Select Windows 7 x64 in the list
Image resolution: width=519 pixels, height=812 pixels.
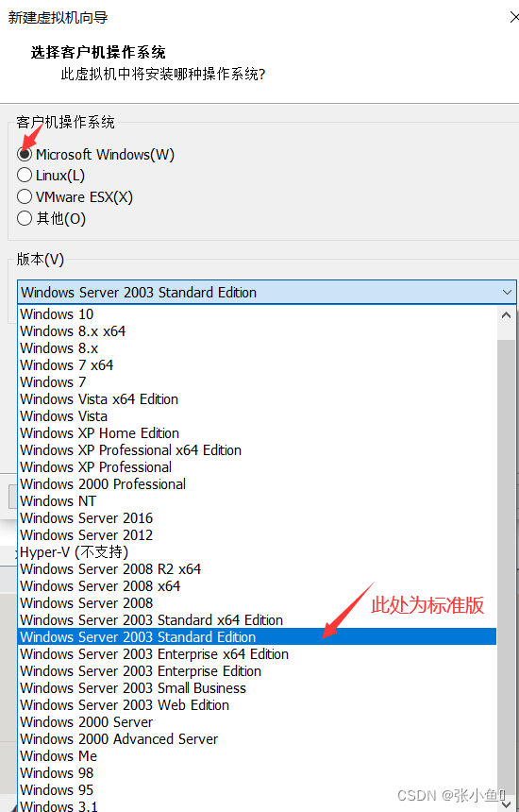coord(258,365)
